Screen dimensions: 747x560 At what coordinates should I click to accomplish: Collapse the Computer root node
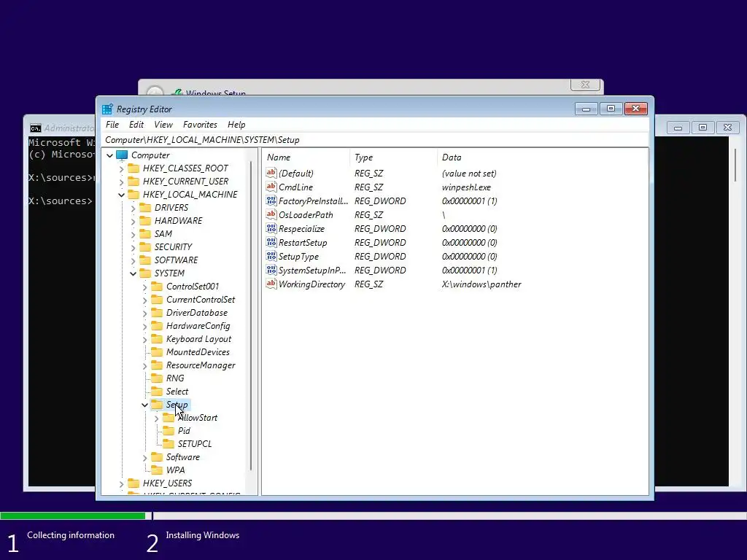tap(110, 155)
